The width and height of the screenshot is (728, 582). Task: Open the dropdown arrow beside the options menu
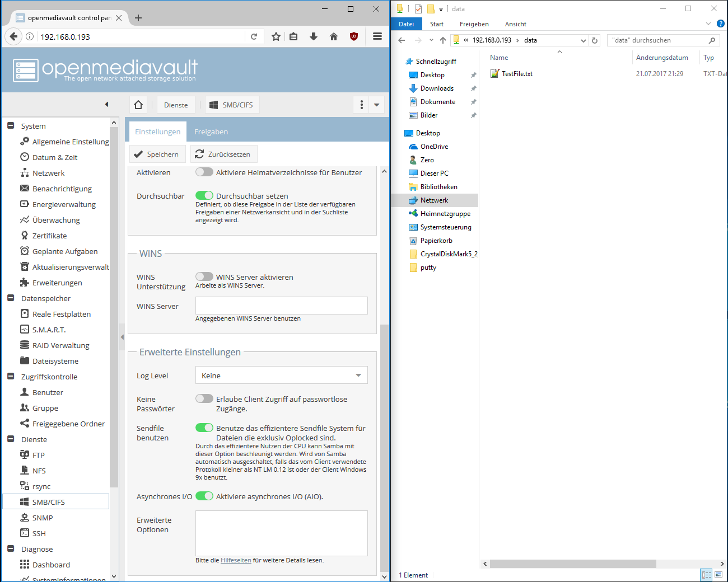pyautogui.click(x=376, y=105)
